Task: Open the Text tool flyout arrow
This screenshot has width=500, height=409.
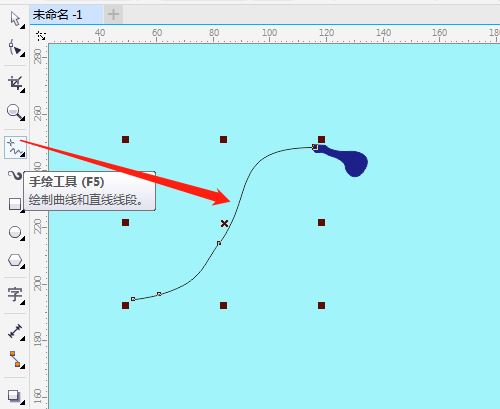Action: [22, 302]
